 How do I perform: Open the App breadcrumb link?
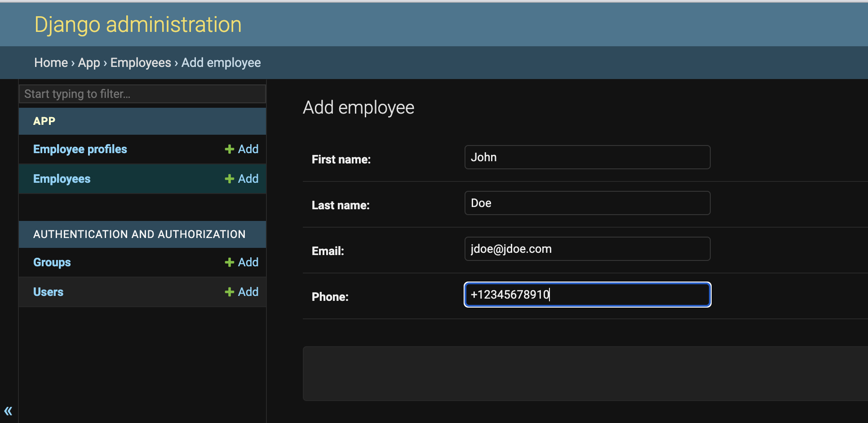point(89,62)
